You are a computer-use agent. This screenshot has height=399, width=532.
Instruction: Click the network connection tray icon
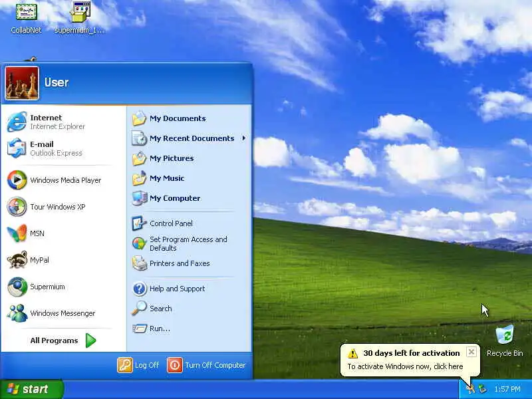click(x=483, y=389)
